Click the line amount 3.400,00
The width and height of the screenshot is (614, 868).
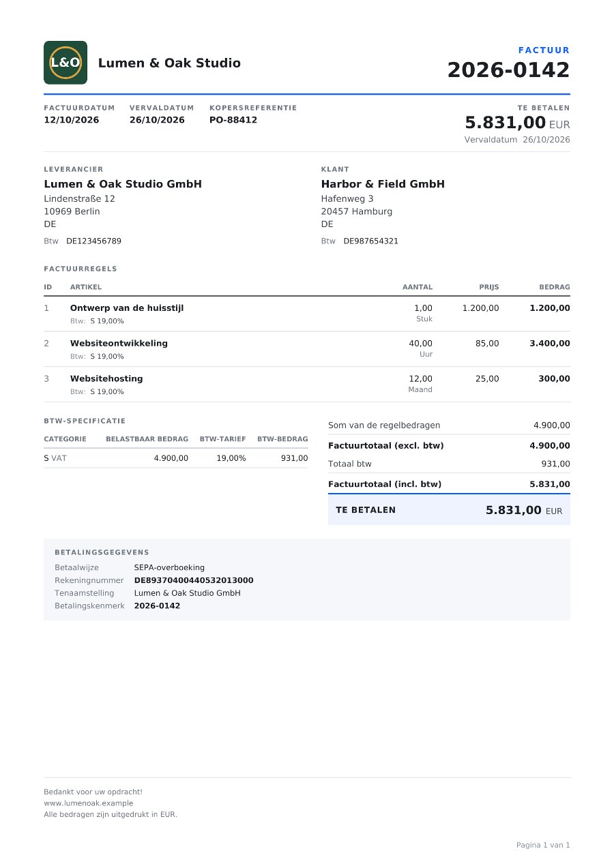[x=550, y=344]
